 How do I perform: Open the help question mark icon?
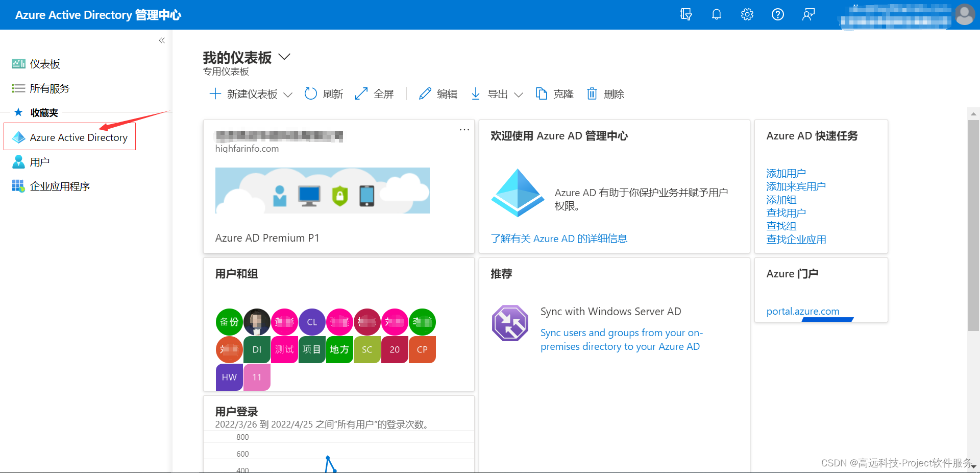pos(778,14)
